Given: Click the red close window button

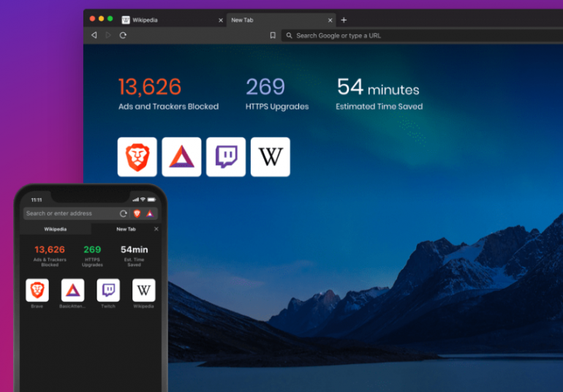Looking at the screenshot, I should (92, 19).
